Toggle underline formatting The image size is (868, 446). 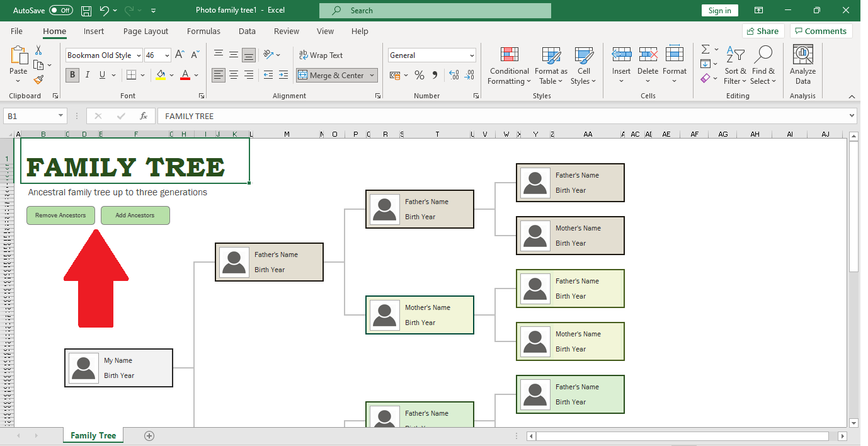coord(101,74)
